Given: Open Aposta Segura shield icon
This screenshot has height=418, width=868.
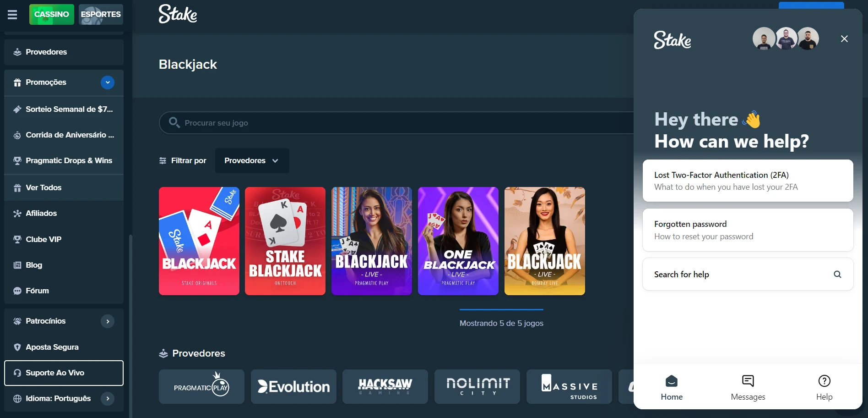Looking at the screenshot, I should (17, 347).
